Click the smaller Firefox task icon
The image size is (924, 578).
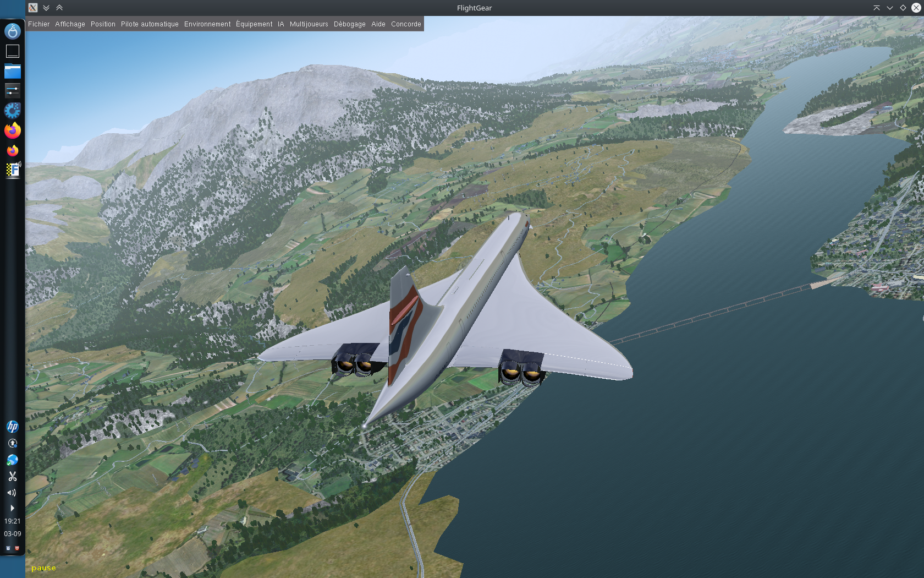tap(12, 150)
